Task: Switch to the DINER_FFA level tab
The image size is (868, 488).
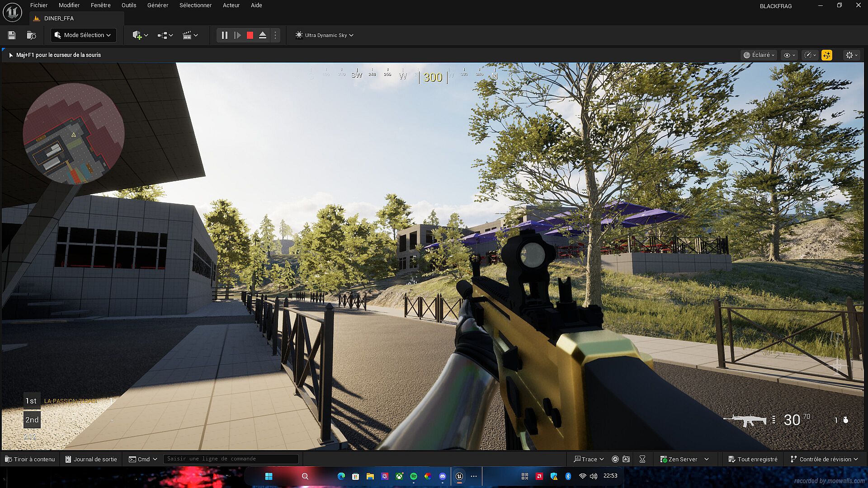Action: pyautogui.click(x=59, y=19)
